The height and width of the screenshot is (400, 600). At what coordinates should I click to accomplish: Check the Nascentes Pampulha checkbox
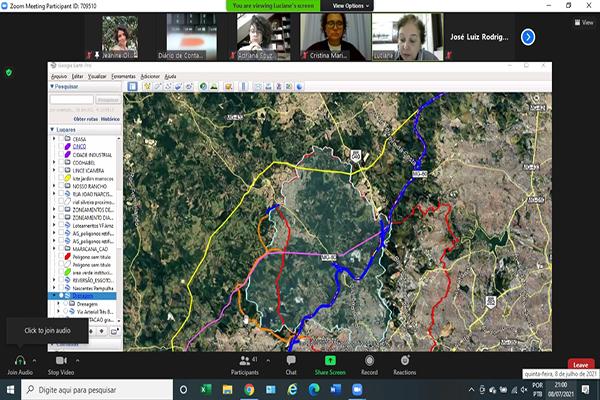(x=60, y=288)
